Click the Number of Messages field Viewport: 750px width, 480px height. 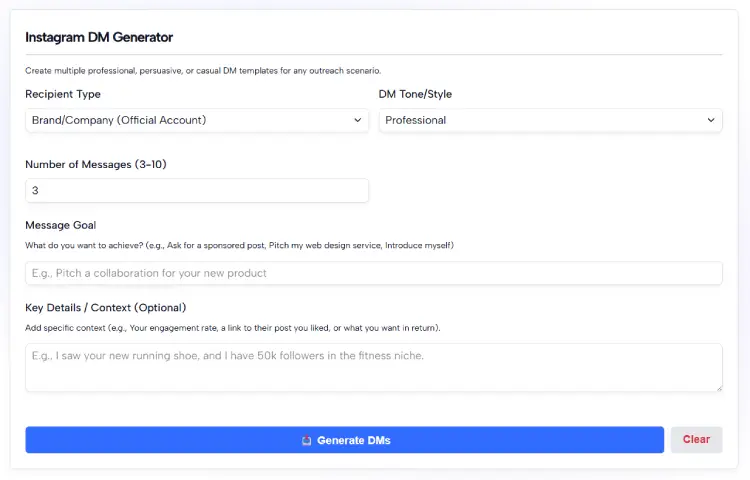[x=197, y=190]
